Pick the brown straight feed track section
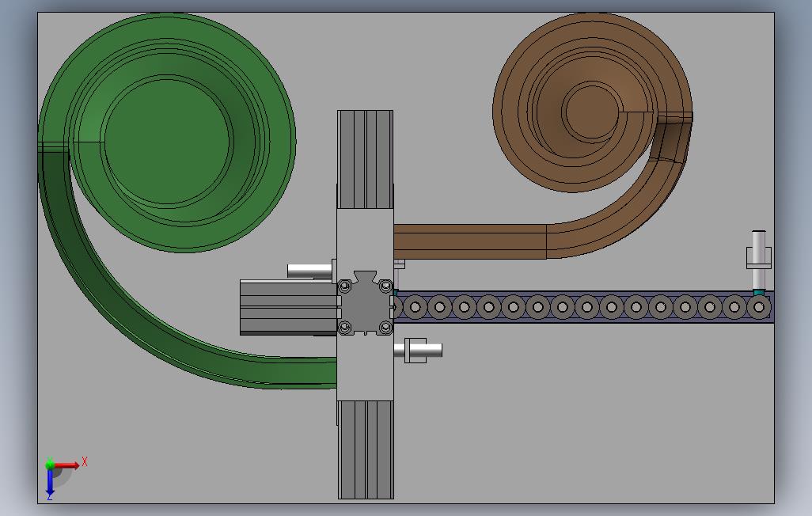 pos(469,241)
